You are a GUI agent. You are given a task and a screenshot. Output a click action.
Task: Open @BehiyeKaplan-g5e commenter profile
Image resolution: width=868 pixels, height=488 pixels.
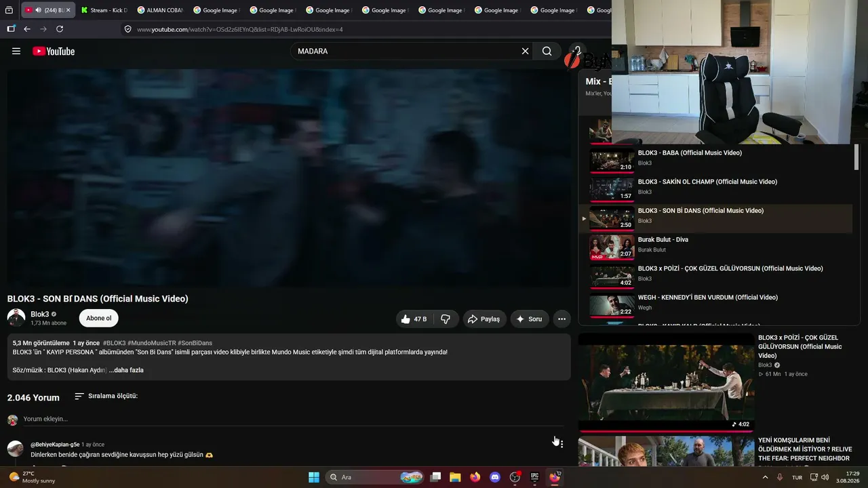[55, 445]
